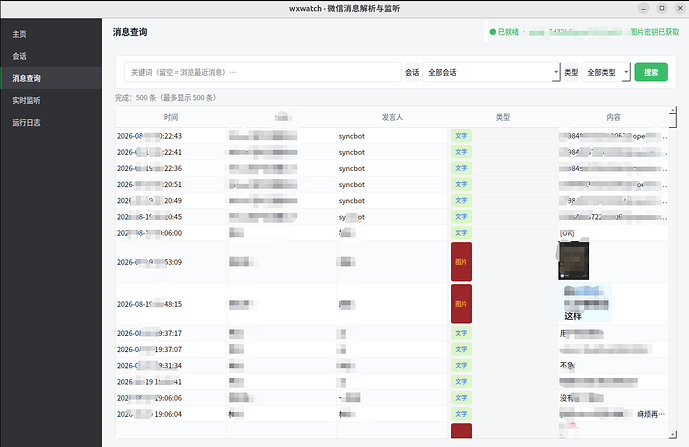Click the 文字 badge in 19:06:04 row
689x447 pixels.
coord(461,414)
